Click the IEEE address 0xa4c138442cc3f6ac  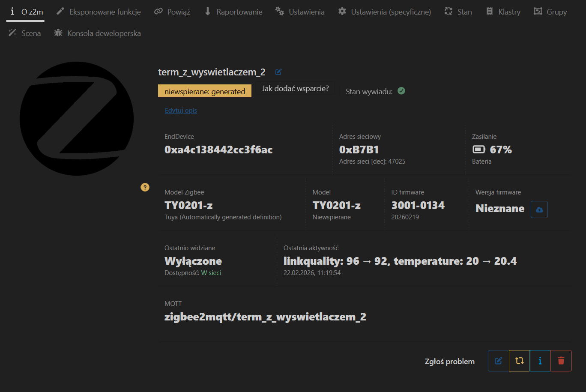pos(218,150)
